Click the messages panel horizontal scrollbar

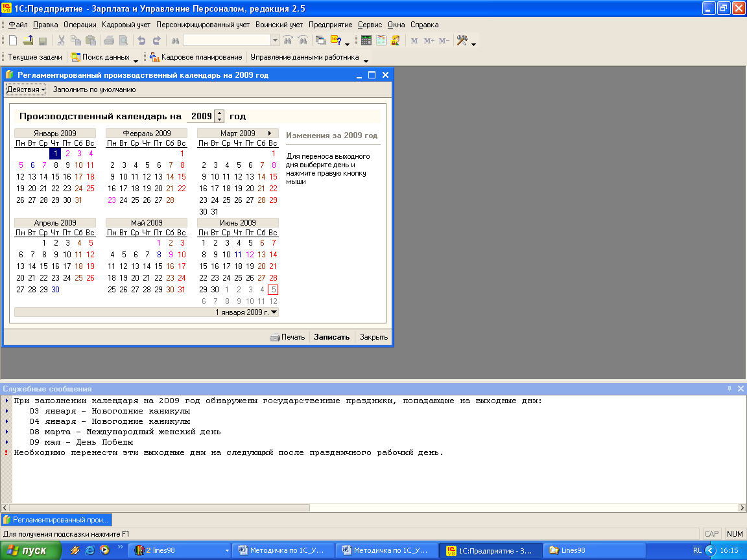click(160, 507)
